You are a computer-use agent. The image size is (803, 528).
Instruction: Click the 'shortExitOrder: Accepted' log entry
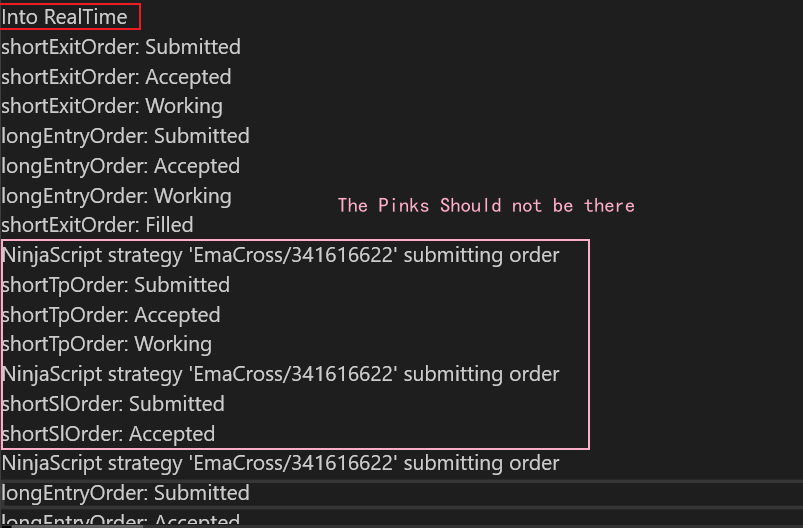[x=116, y=77]
